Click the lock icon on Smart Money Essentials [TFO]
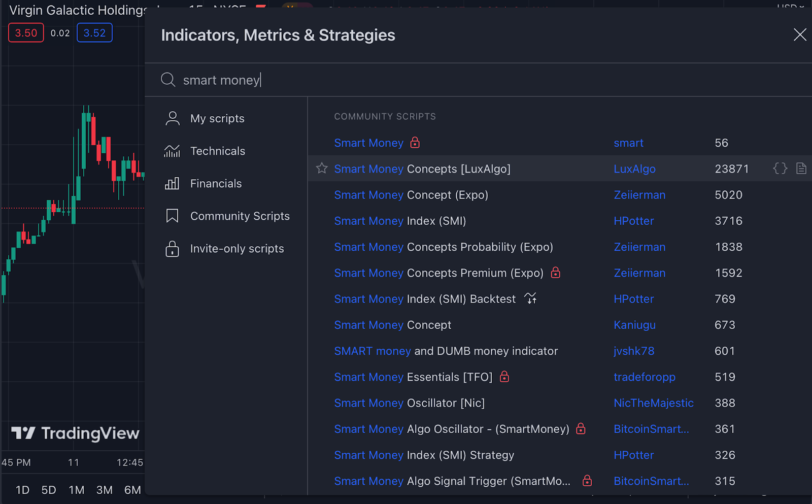The height and width of the screenshot is (504, 812). [504, 377]
